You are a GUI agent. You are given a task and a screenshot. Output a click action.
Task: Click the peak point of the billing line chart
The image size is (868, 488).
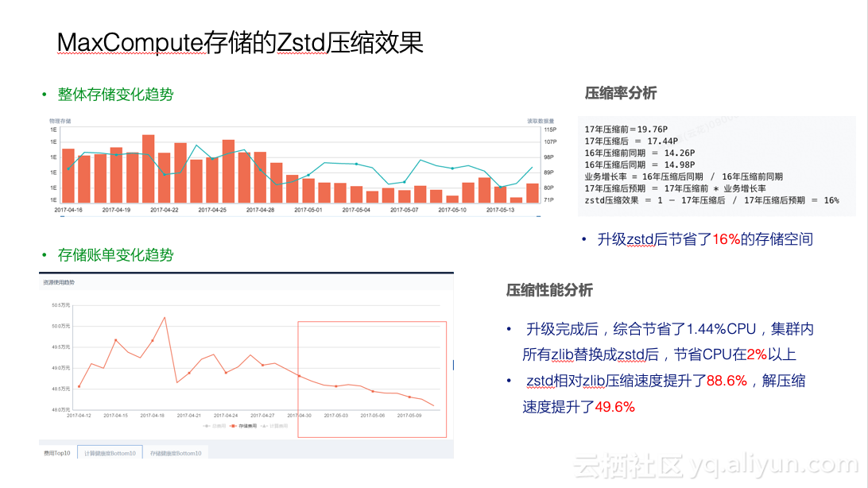pyautogui.click(x=165, y=318)
